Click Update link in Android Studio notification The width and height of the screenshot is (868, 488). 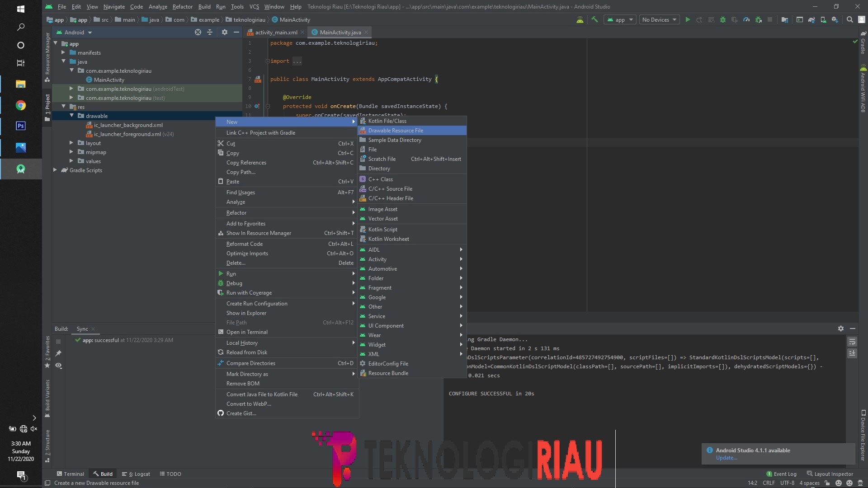726,458
